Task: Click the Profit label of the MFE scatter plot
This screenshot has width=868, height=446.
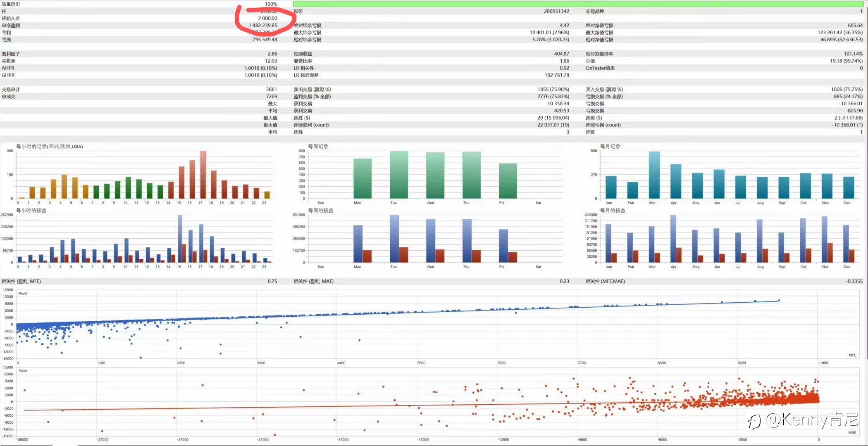Action: 23,293
